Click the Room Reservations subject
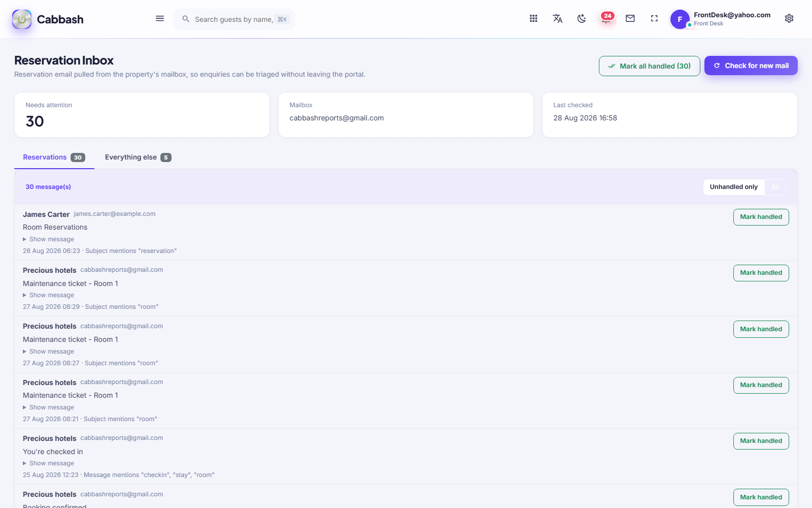 55,227
